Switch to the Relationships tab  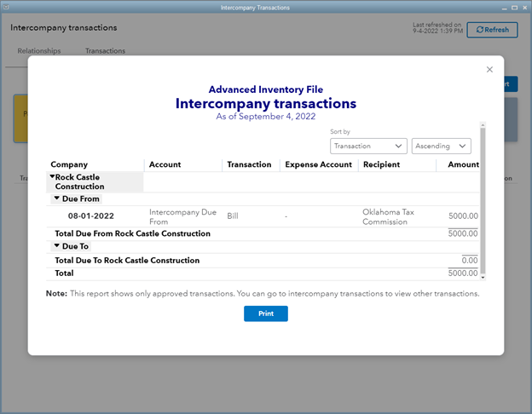pyautogui.click(x=39, y=51)
